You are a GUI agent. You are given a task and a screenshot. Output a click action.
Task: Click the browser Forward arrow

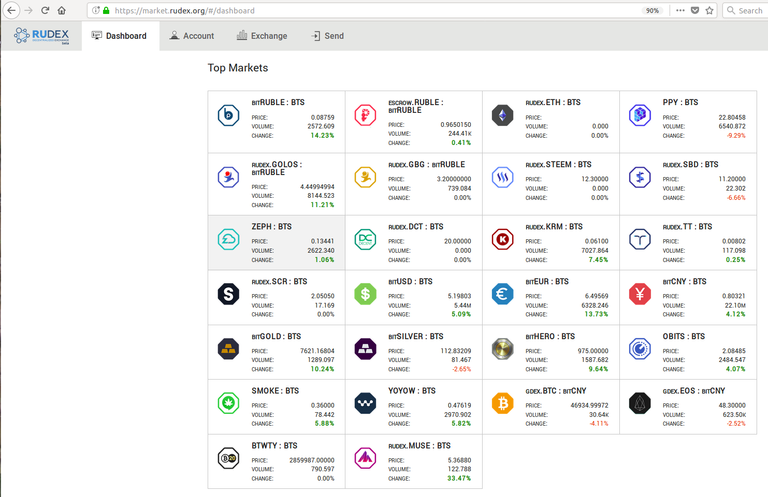pos(28,10)
